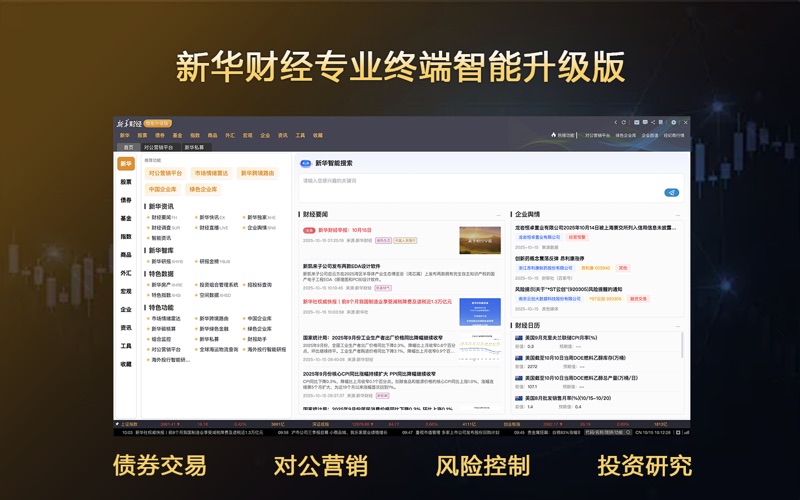Open the chart thumbnail of 国家统计局 PPI article
The image size is (800, 500).
[480, 348]
